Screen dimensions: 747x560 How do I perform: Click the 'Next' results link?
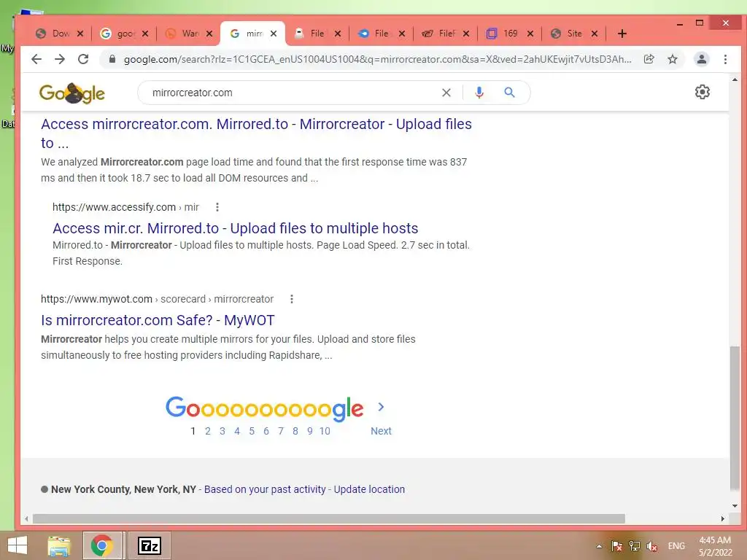(381, 431)
